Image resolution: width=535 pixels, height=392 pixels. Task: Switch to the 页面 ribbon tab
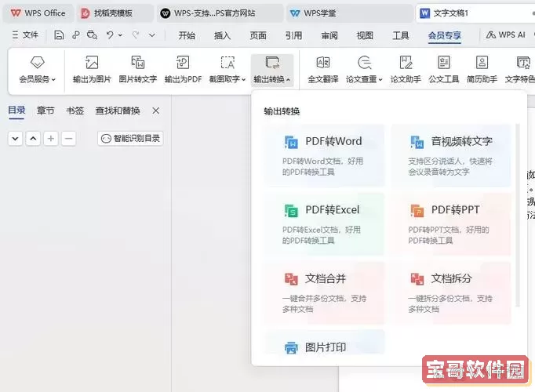click(258, 35)
